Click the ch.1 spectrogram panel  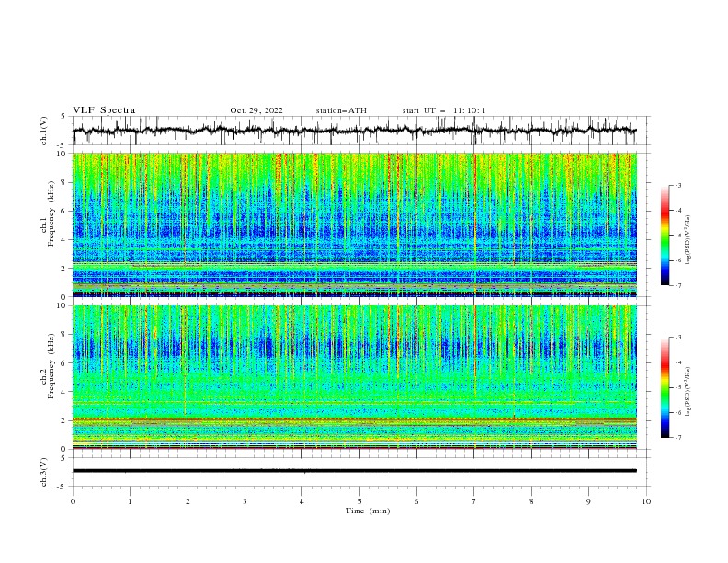click(355, 224)
